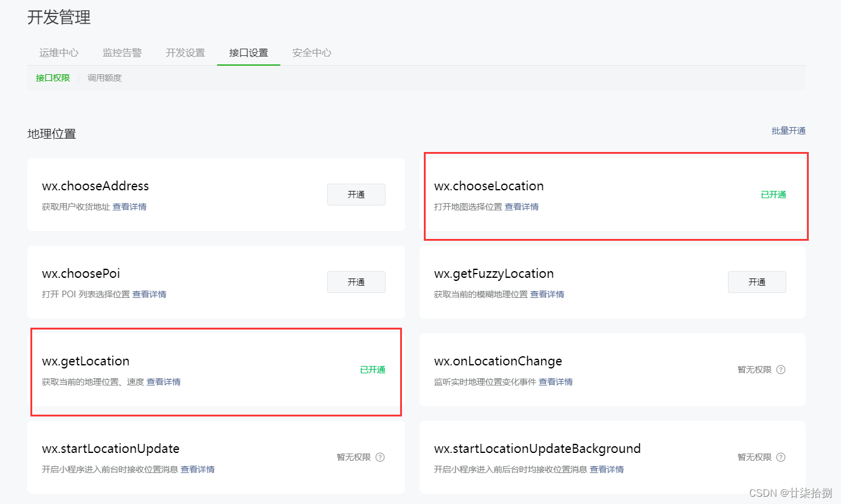Switch to the 监控告警 tab
This screenshot has height=504, width=841.
[122, 53]
